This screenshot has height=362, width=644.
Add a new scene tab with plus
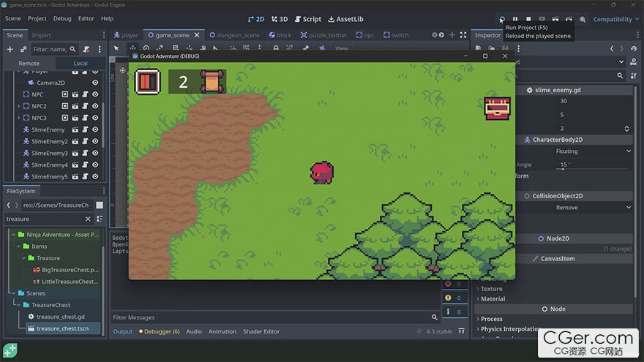452,35
